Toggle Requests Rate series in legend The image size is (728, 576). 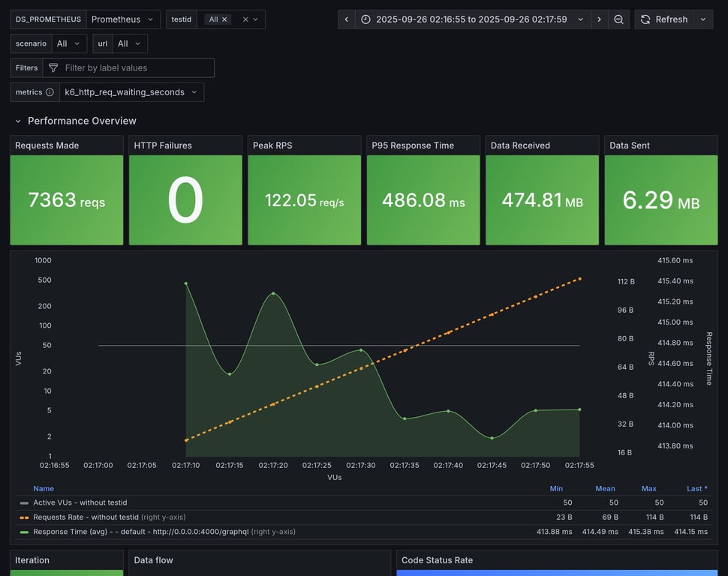(86, 517)
